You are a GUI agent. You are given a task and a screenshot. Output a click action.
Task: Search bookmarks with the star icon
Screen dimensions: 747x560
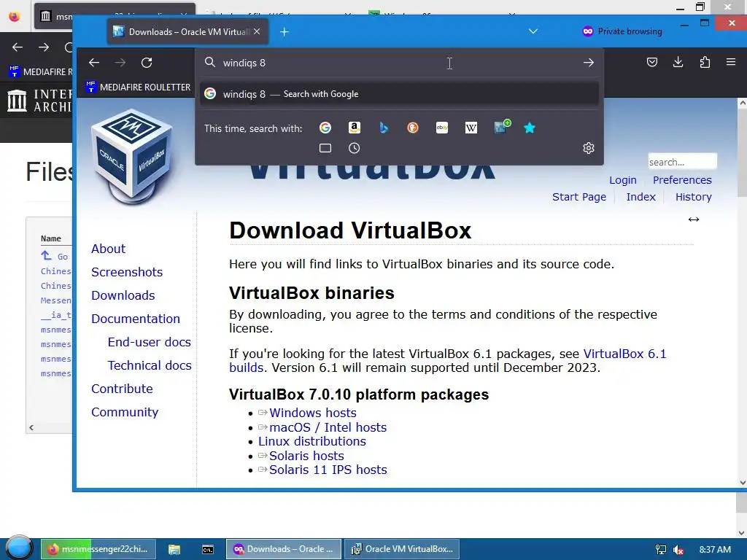(530, 128)
